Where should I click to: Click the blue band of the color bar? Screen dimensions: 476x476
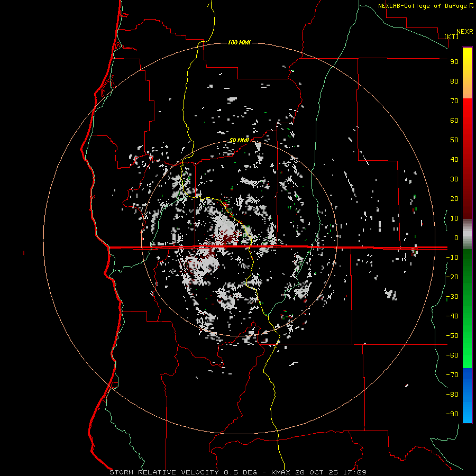pyautogui.click(x=467, y=395)
